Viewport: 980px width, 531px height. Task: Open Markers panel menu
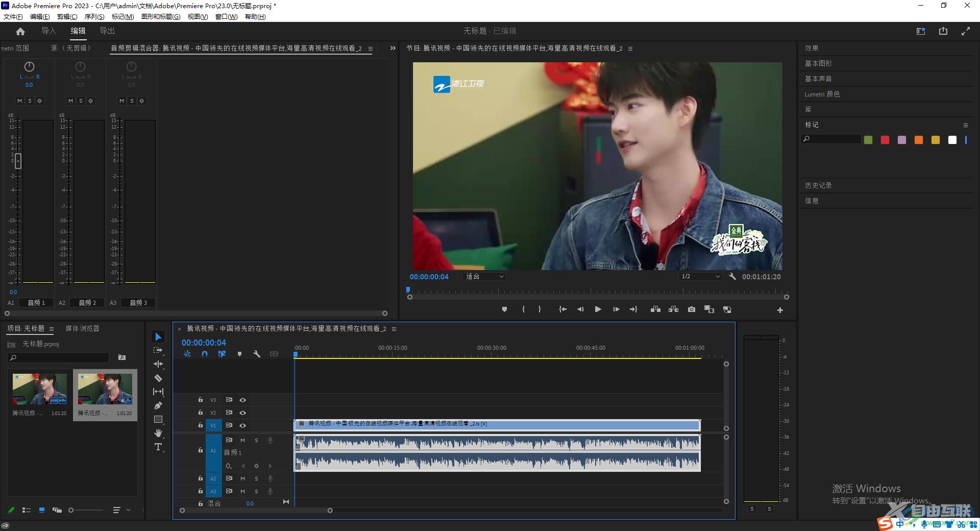965,125
